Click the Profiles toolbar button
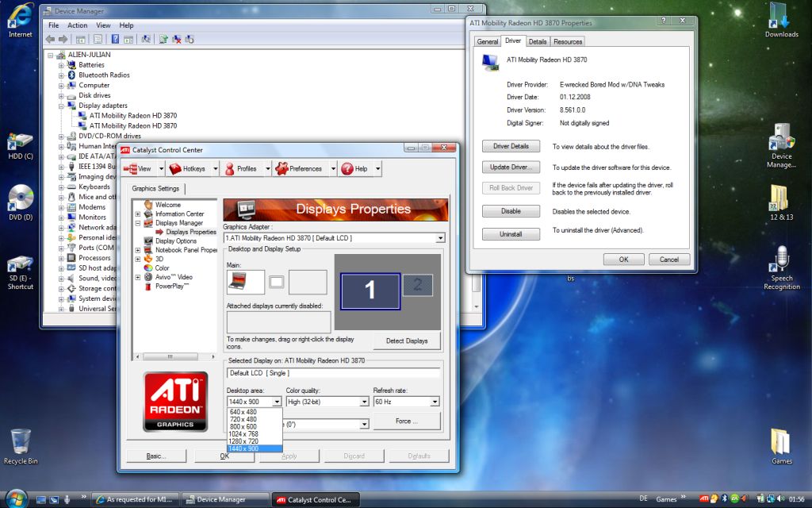Viewport: 812px width, 508px height. coord(241,168)
